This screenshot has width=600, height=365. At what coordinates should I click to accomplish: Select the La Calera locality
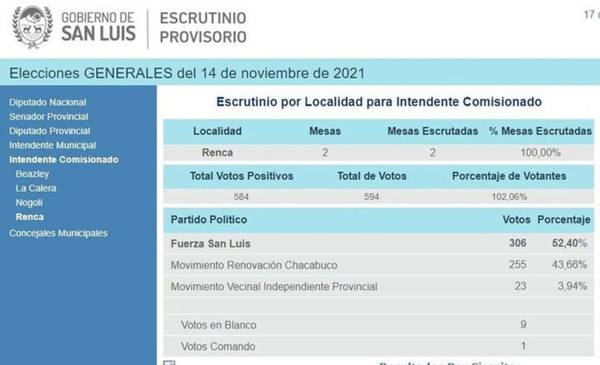36,188
